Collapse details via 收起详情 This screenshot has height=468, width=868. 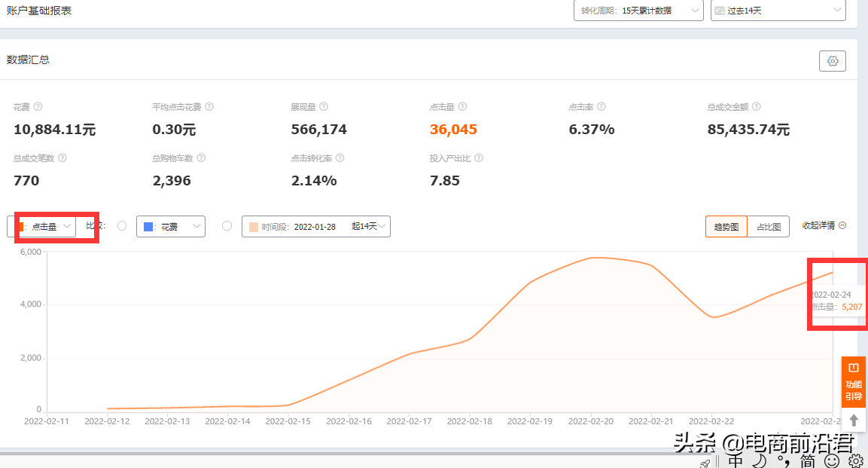[824, 225]
